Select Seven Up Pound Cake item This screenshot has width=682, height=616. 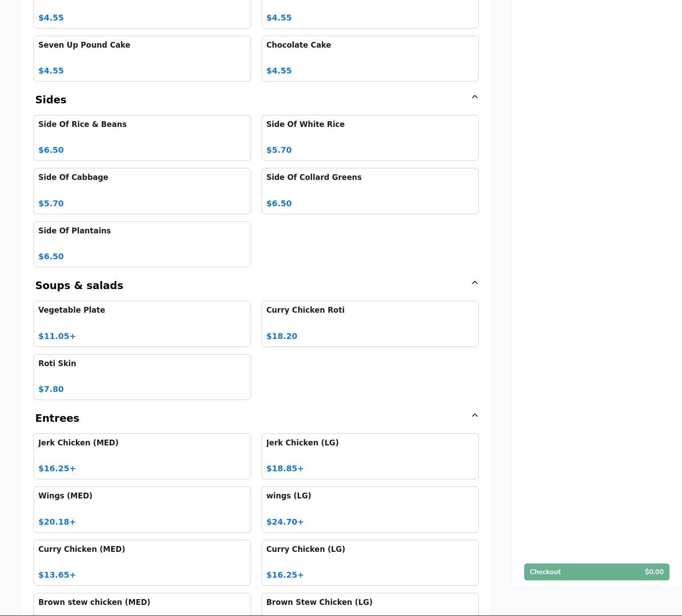pos(142,58)
